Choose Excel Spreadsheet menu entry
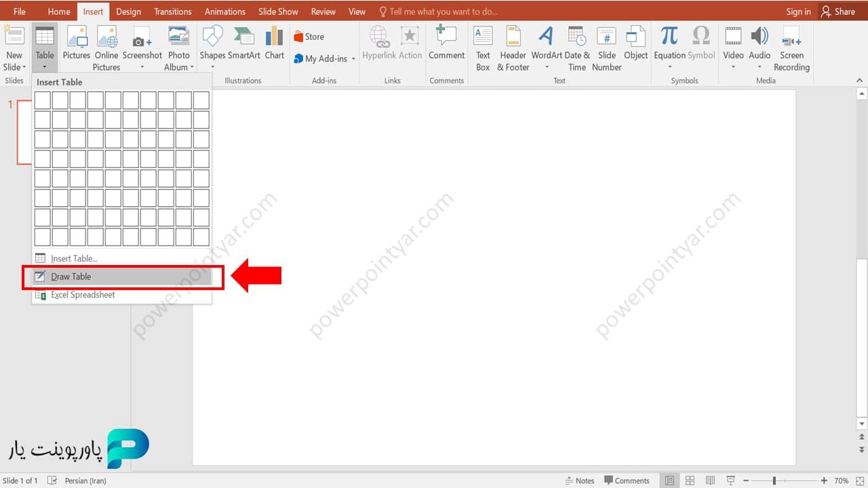This screenshot has height=488, width=868. coord(122,295)
